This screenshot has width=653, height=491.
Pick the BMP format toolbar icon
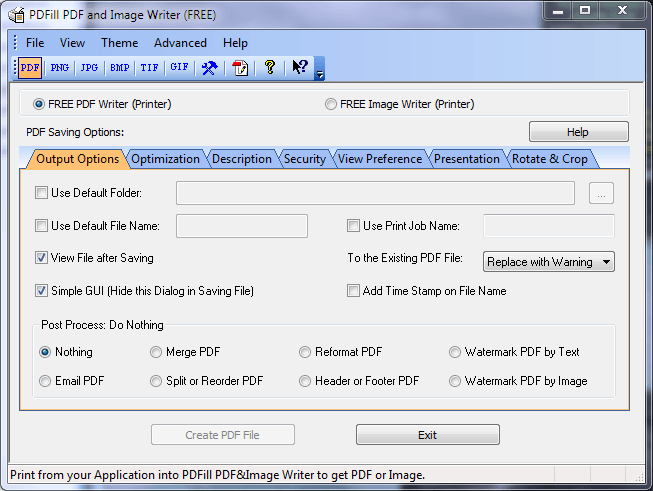pyautogui.click(x=120, y=67)
